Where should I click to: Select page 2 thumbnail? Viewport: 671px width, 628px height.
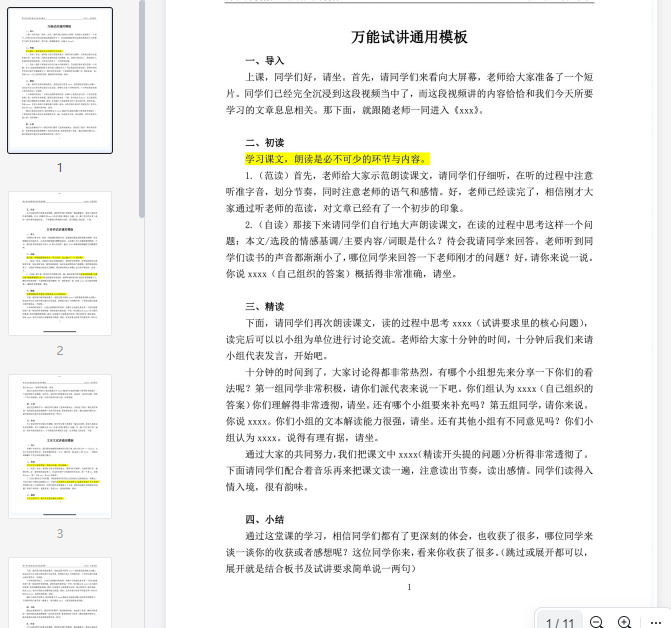click(60, 263)
